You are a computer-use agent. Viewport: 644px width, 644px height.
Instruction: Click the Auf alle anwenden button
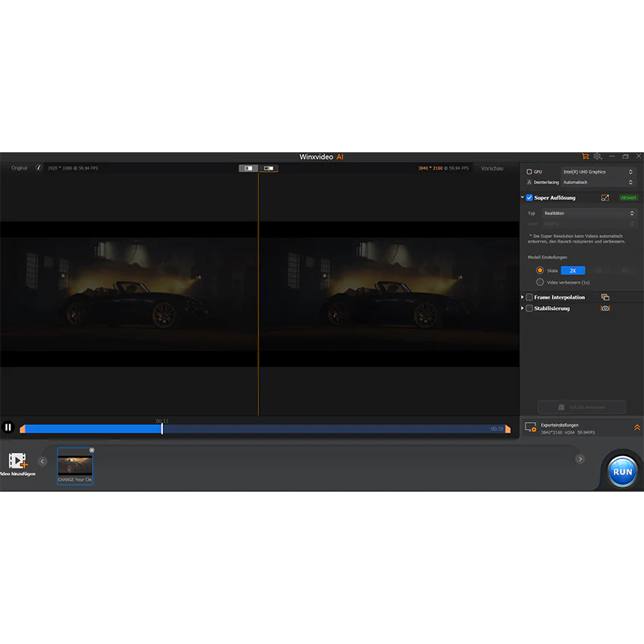pos(582,407)
